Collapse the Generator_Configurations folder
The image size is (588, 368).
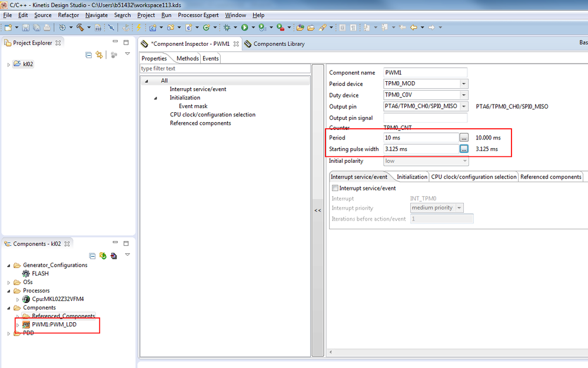(x=9, y=266)
